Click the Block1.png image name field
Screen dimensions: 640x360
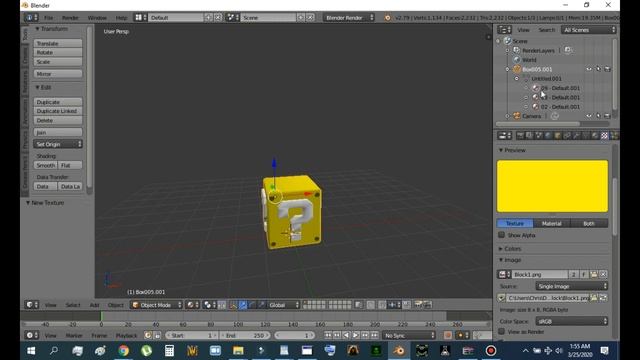click(x=540, y=274)
